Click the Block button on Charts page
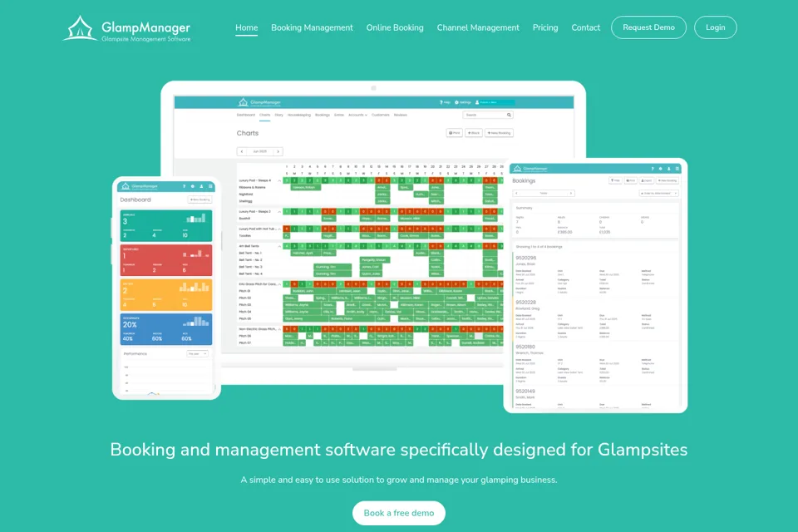 473,133
